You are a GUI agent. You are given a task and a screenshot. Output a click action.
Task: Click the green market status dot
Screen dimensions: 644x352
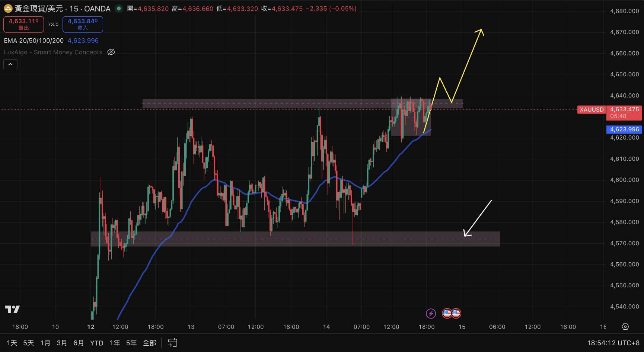[x=119, y=8]
